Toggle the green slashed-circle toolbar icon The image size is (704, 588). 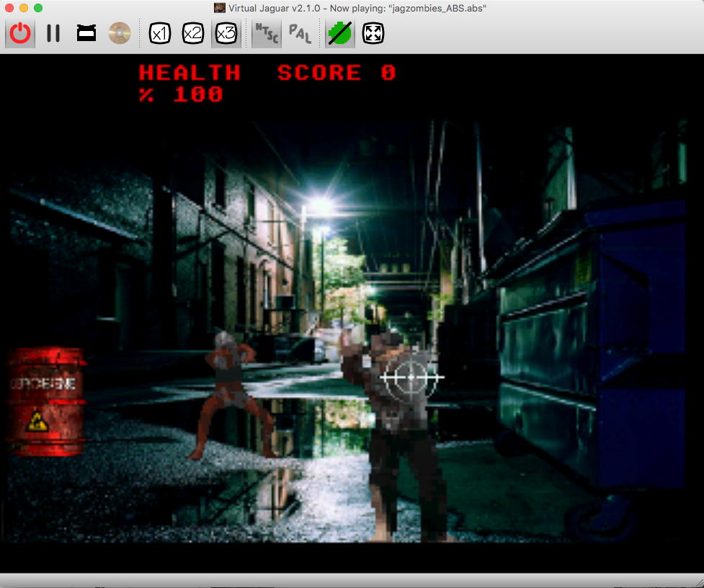(339, 34)
